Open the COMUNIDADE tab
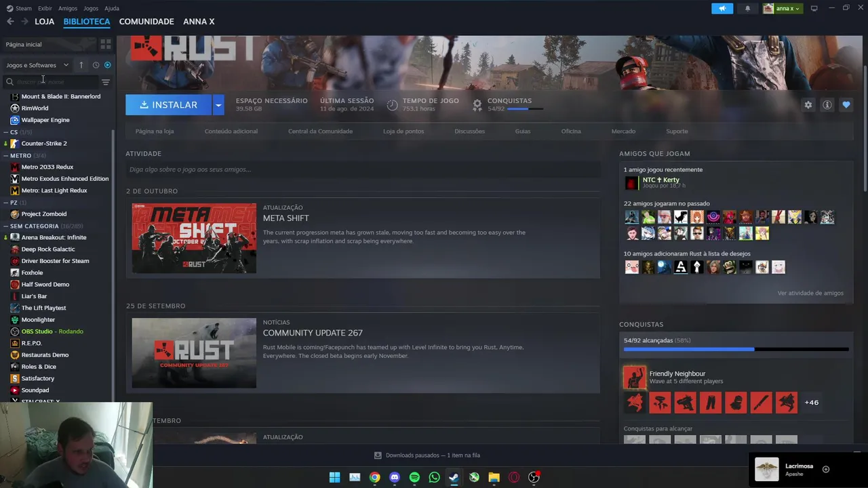 click(x=146, y=22)
